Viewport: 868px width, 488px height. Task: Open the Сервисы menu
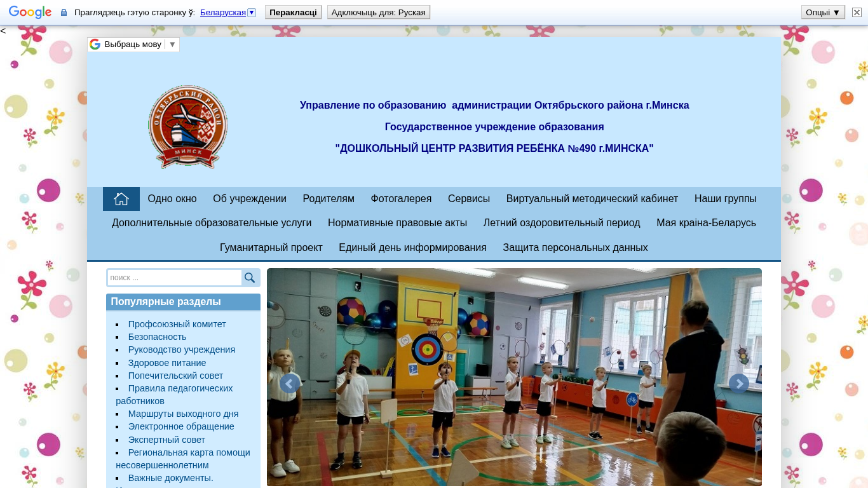pos(469,199)
